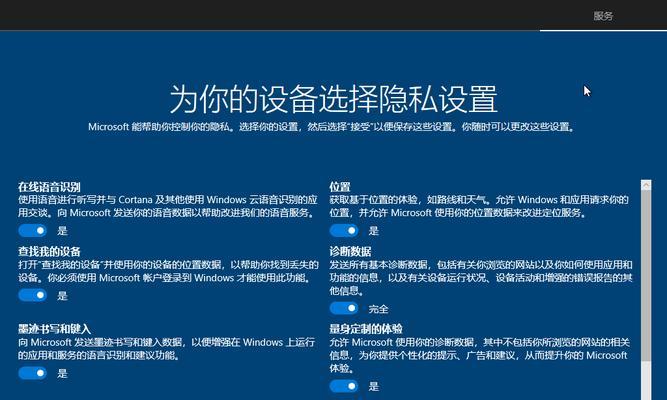Toggle the 在线语音识别 switch

(x=32, y=231)
